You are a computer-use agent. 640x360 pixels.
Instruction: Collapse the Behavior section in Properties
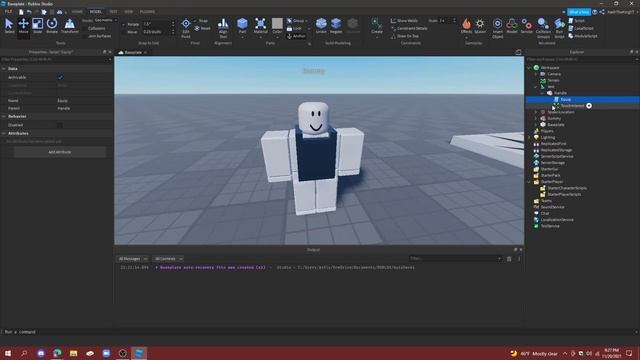coord(4,116)
